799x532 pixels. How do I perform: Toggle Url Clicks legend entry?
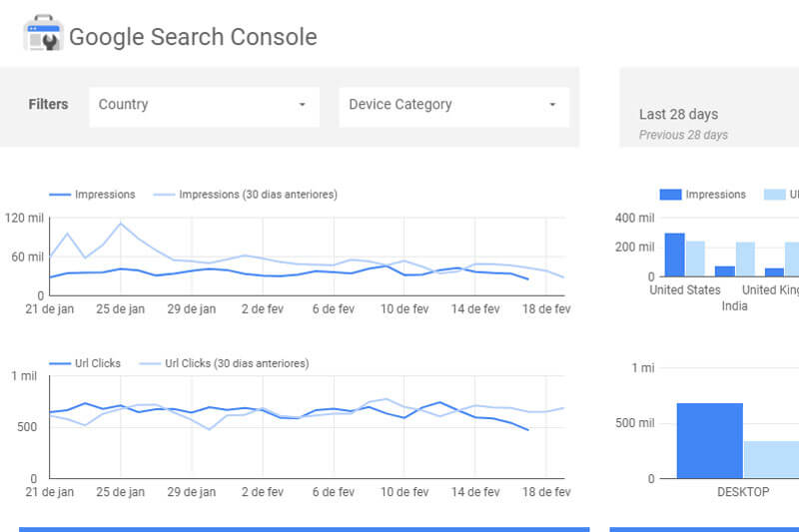(x=85, y=363)
